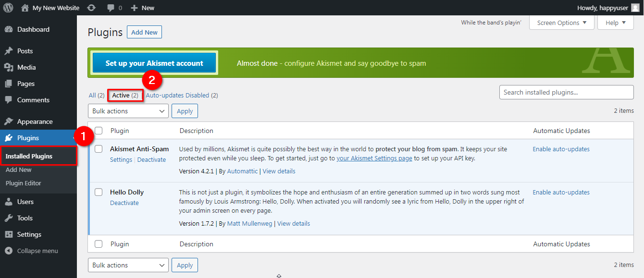Open the Pages menu item
The width and height of the screenshot is (644, 278).
coord(38,84)
